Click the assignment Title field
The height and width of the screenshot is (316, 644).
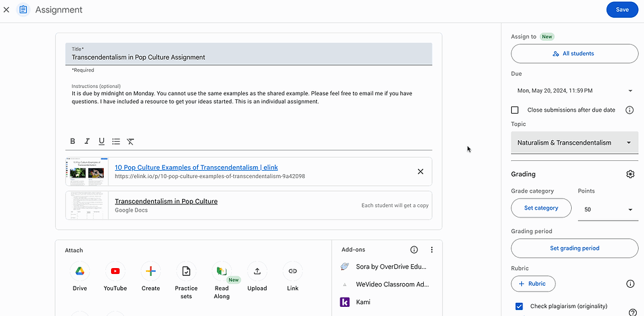248,57
